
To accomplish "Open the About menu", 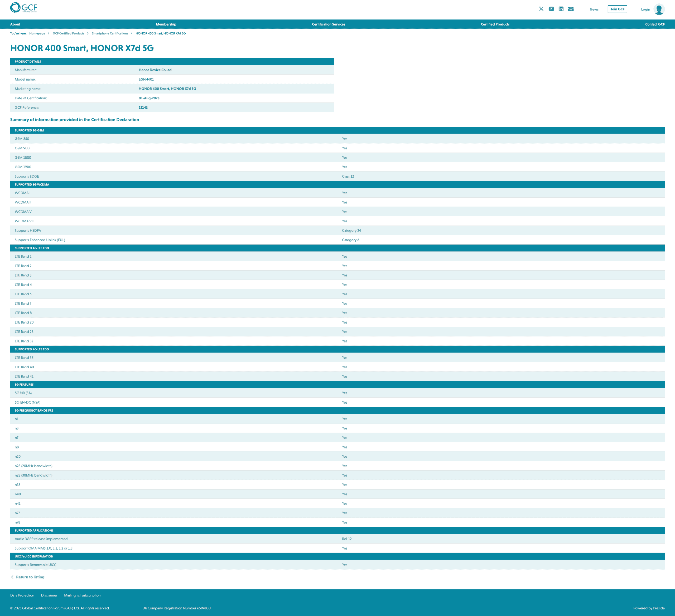I will [x=15, y=24].
